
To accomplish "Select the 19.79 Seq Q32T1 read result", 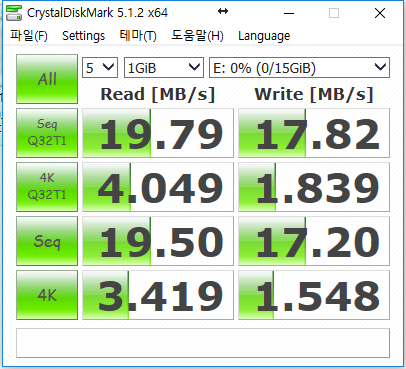I will pos(158,133).
